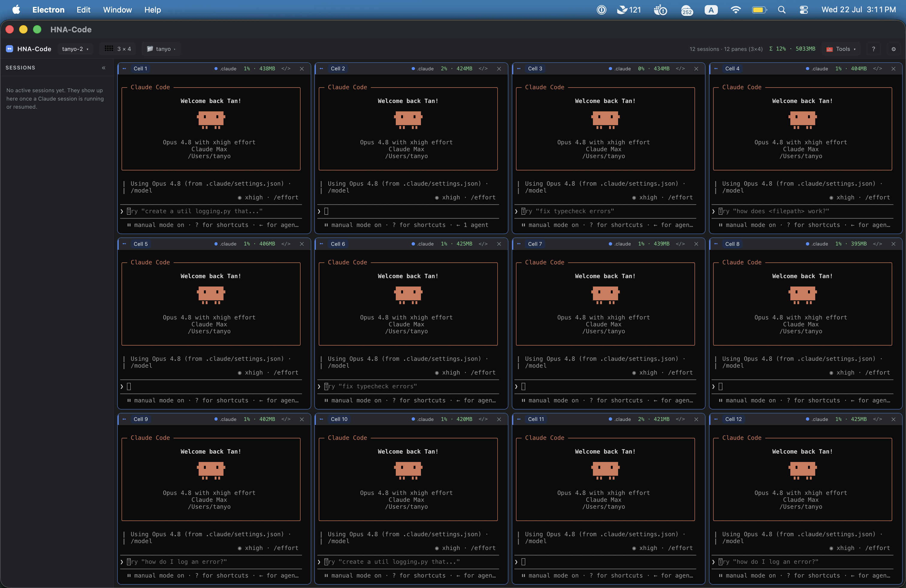Select the Cell 9 title label

pyautogui.click(x=141, y=419)
